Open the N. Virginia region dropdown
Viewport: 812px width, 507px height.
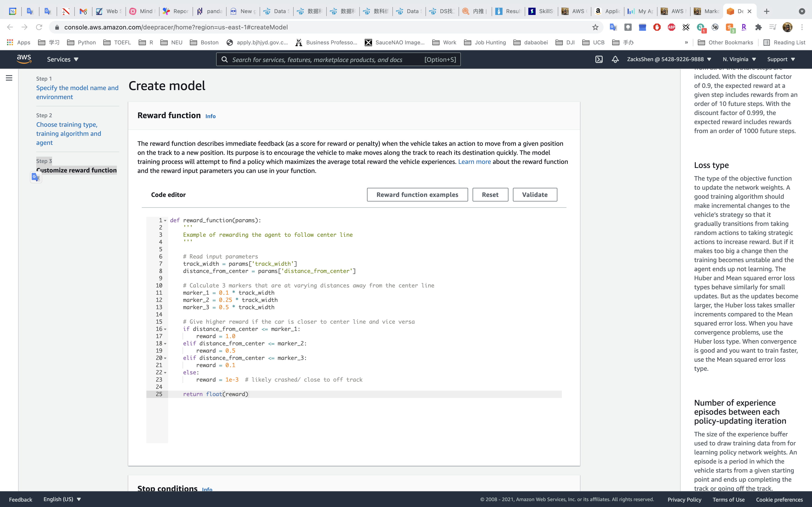pos(739,59)
